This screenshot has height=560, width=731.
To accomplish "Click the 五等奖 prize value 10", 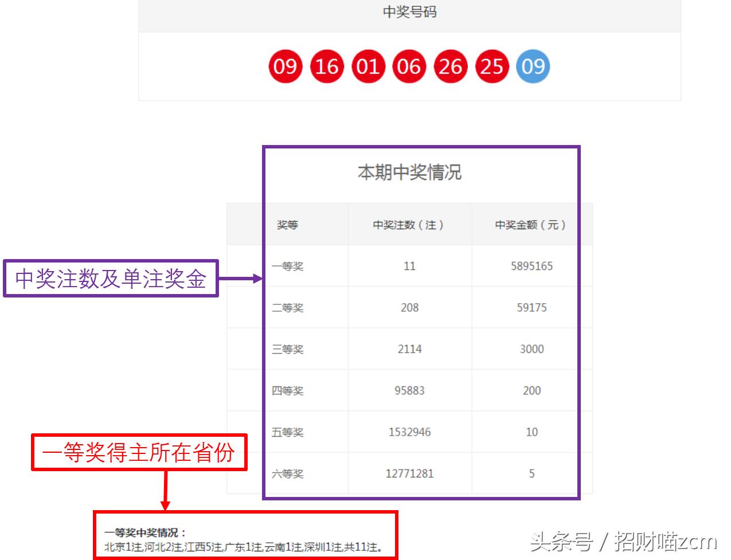I will [x=531, y=432].
